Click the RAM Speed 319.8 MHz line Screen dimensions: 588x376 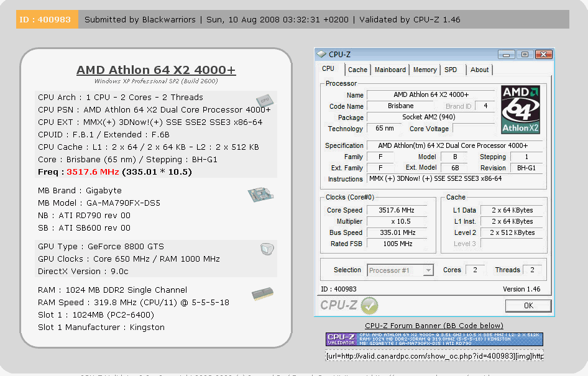[133, 303]
